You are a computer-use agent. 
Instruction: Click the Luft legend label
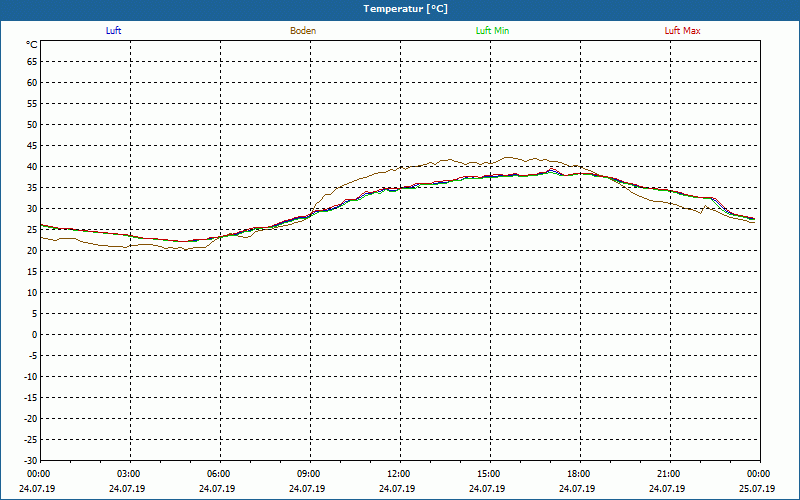pyautogui.click(x=113, y=31)
